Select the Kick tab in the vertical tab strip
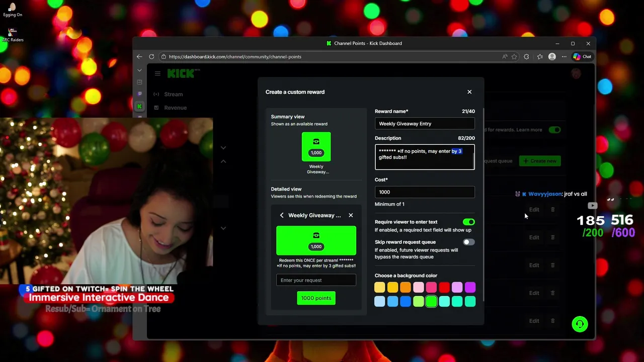 click(x=139, y=106)
